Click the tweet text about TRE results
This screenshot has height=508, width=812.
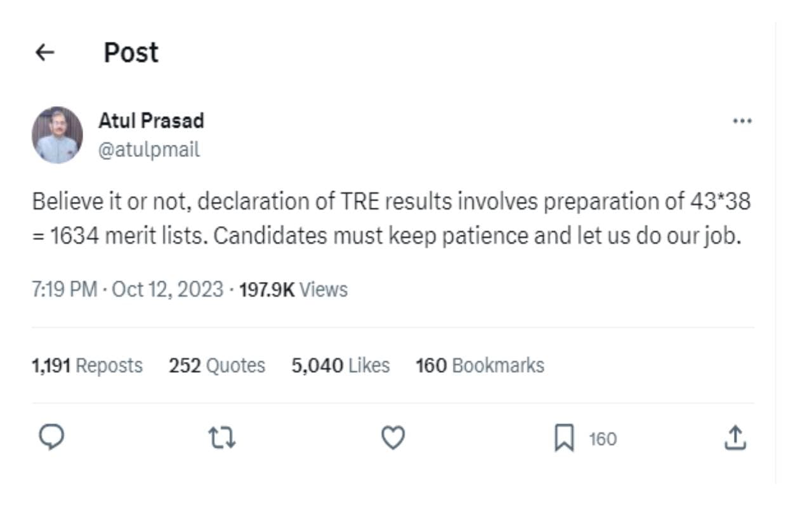[x=391, y=218]
